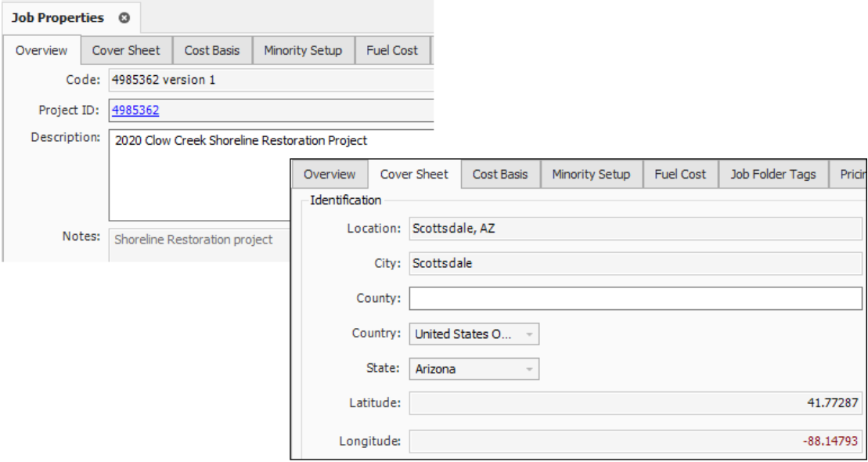This screenshot has width=868, height=462.
Task: Switch to Cost Basis tab above Identification group
Action: click(500, 175)
